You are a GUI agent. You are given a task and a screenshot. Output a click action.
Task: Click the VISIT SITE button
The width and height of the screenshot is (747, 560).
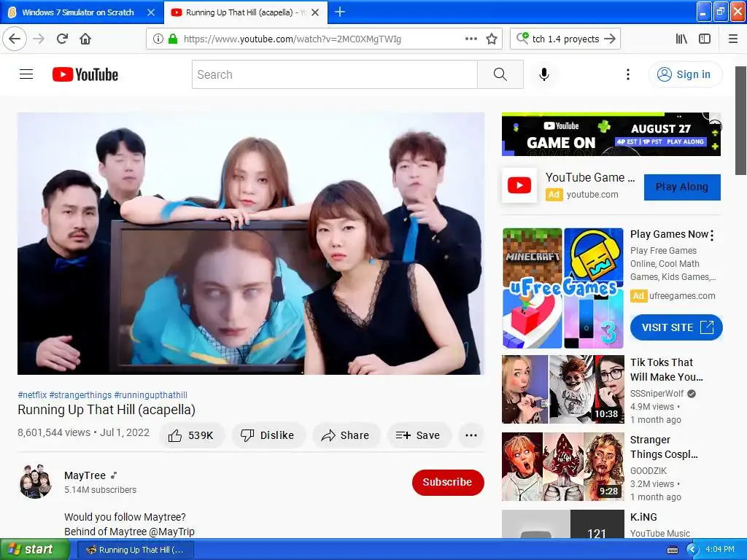676,327
